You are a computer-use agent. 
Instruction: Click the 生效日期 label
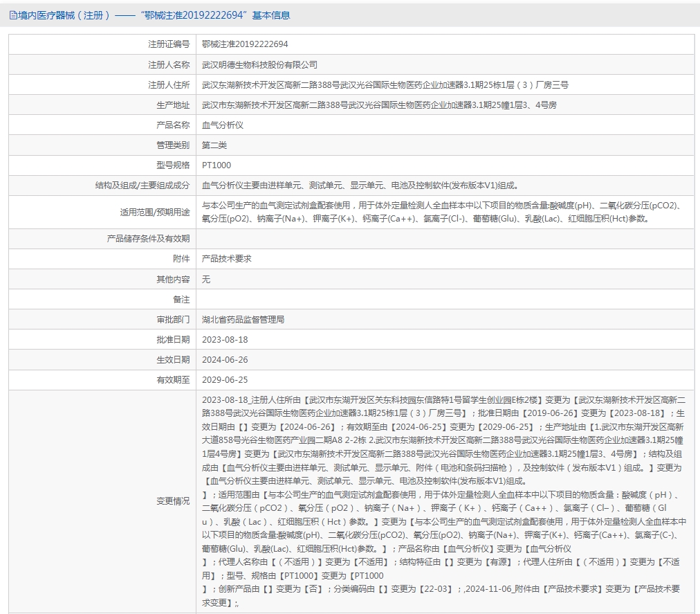coord(173,360)
